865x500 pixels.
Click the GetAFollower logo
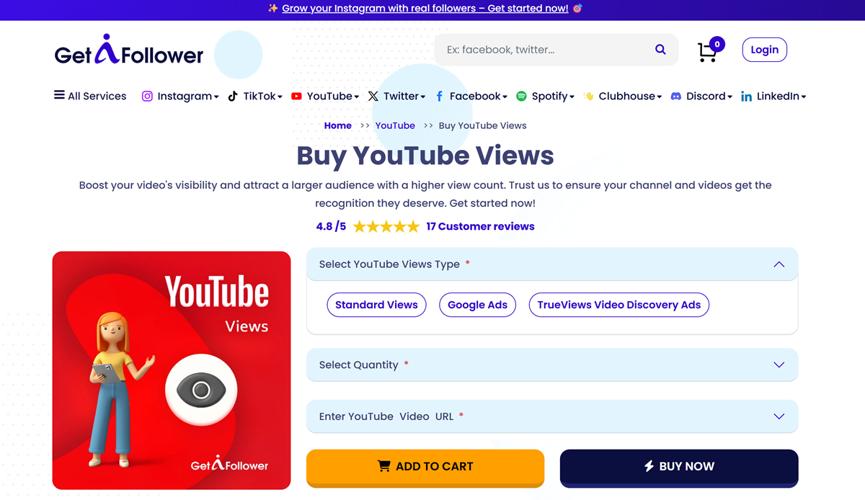tap(129, 51)
